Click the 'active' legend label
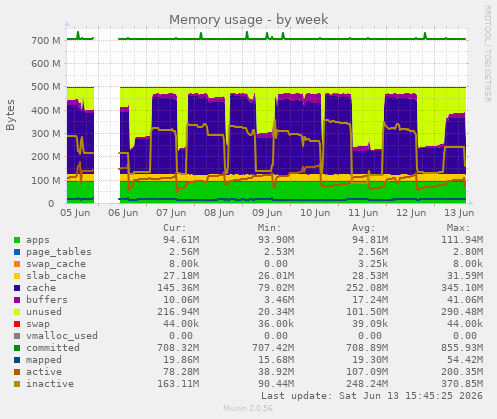This screenshot has height=419, width=497. pos(44,372)
